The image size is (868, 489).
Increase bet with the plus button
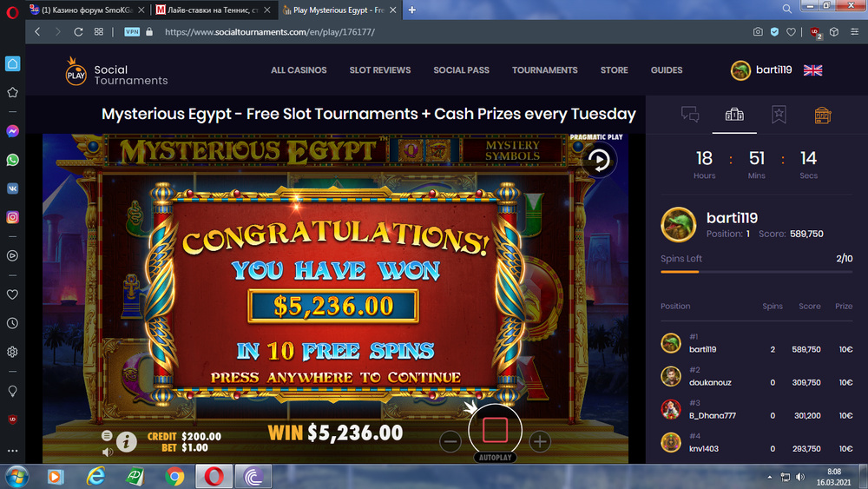(x=540, y=441)
